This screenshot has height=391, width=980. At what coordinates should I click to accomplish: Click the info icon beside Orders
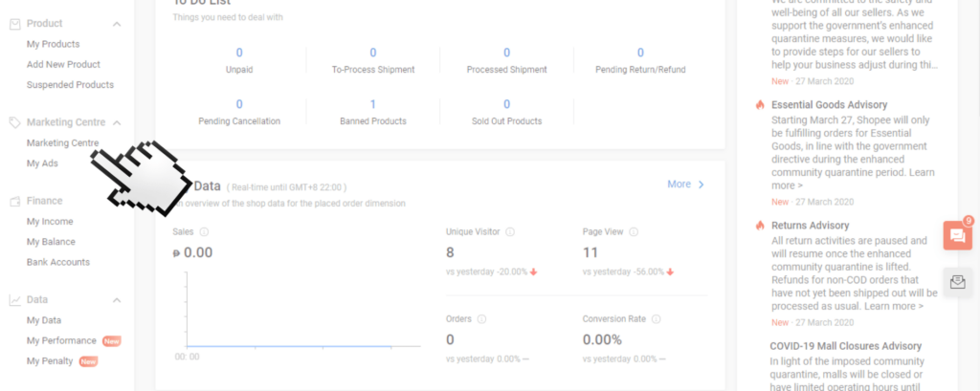tap(481, 319)
